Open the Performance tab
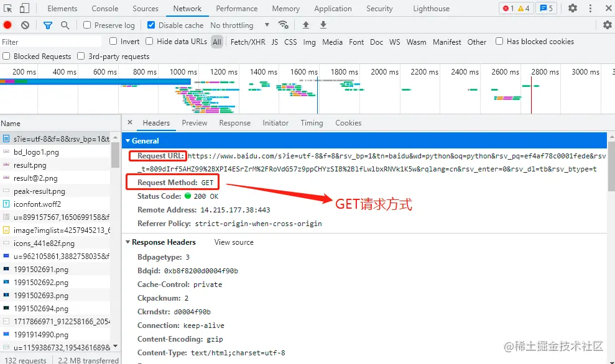 pos(237,8)
